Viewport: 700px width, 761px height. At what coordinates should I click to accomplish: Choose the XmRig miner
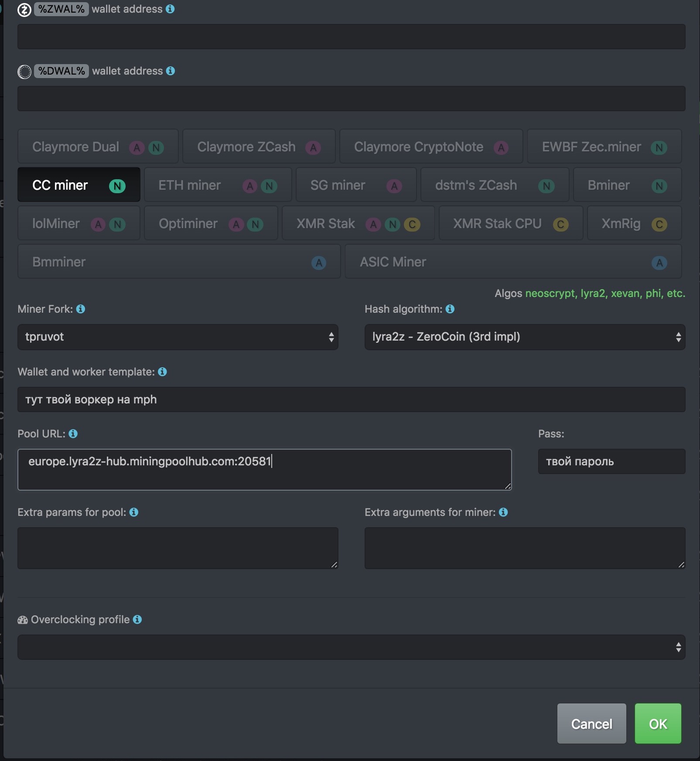635,223
